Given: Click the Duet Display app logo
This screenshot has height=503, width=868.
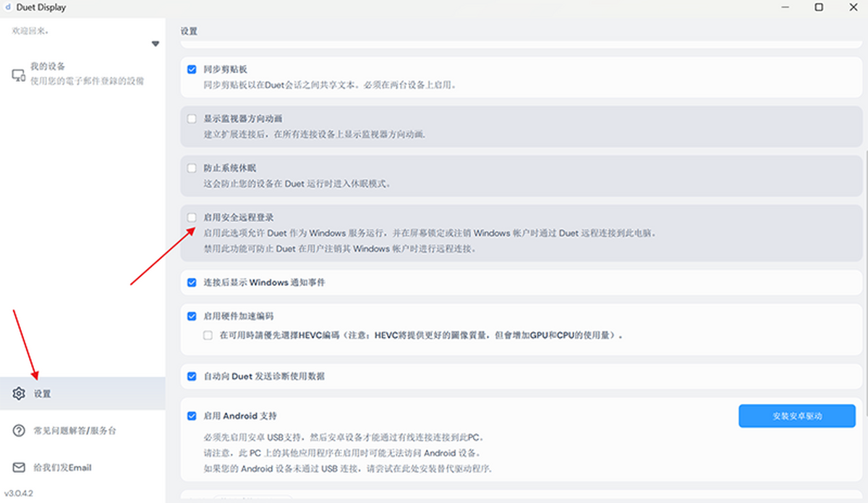Looking at the screenshot, I should pyautogui.click(x=8, y=7).
